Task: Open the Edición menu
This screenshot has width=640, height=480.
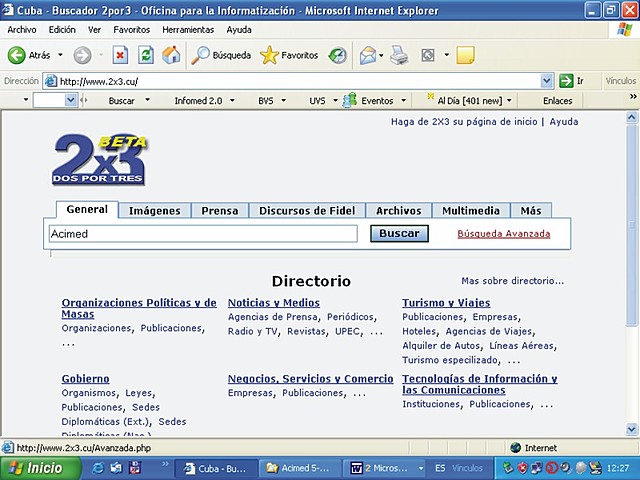Action: coord(62,30)
